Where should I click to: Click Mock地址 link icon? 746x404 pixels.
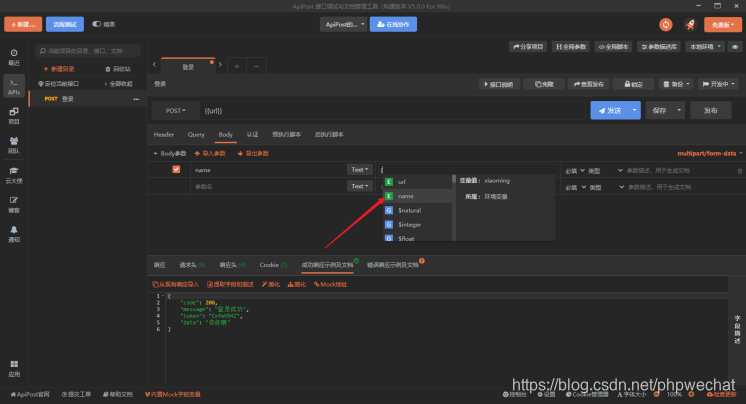(x=330, y=285)
